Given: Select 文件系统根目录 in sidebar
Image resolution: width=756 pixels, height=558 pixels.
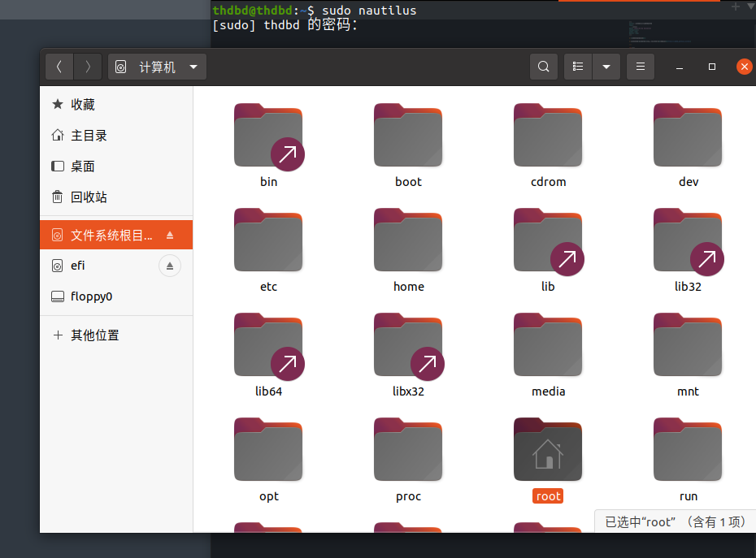Looking at the screenshot, I should click(x=116, y=236).
